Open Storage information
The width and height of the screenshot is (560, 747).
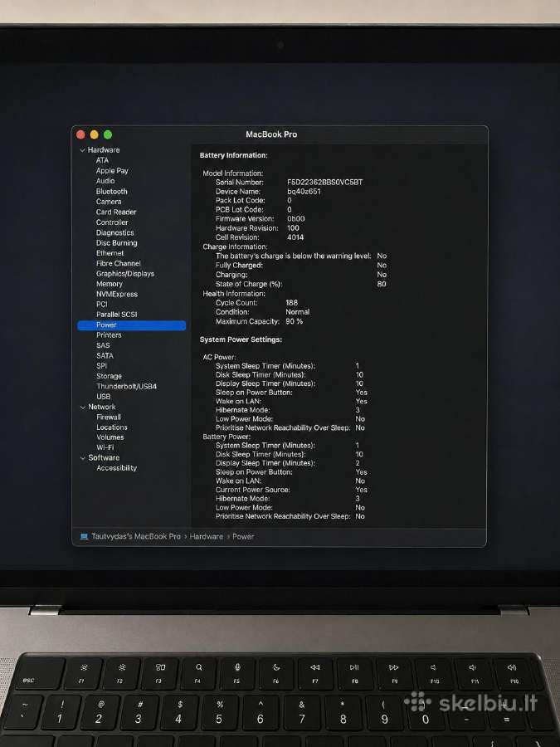pos(109,376)
